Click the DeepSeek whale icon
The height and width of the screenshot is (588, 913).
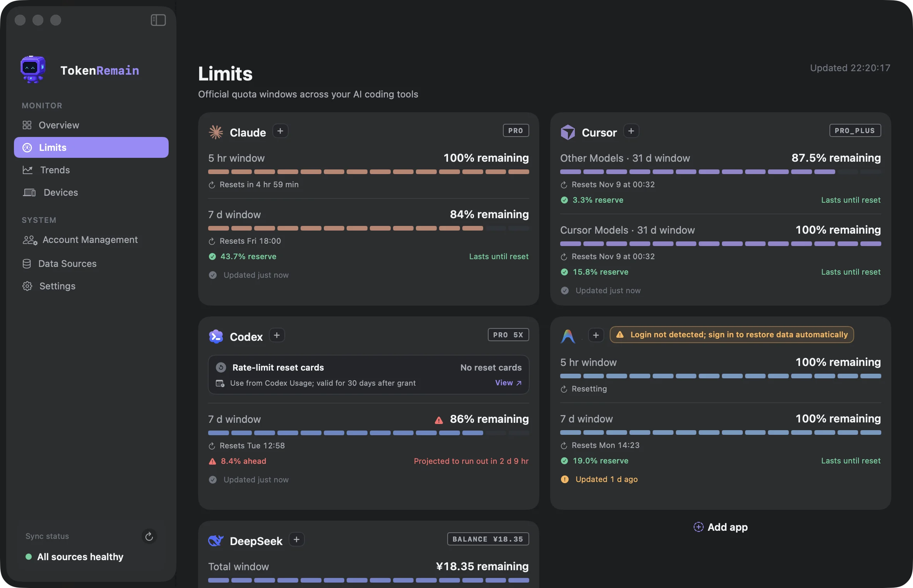(216, 541)
